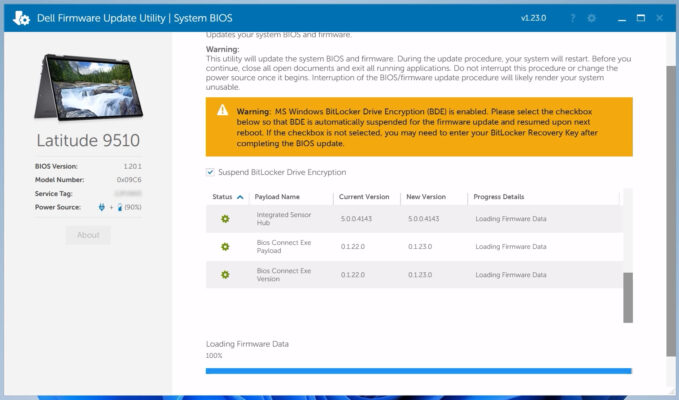Viewport: 679px width, 400px height.
Task: Click status gear icon for Bios Connect Exe Payload
Action: pyautogui.click(x=225, y=246)
